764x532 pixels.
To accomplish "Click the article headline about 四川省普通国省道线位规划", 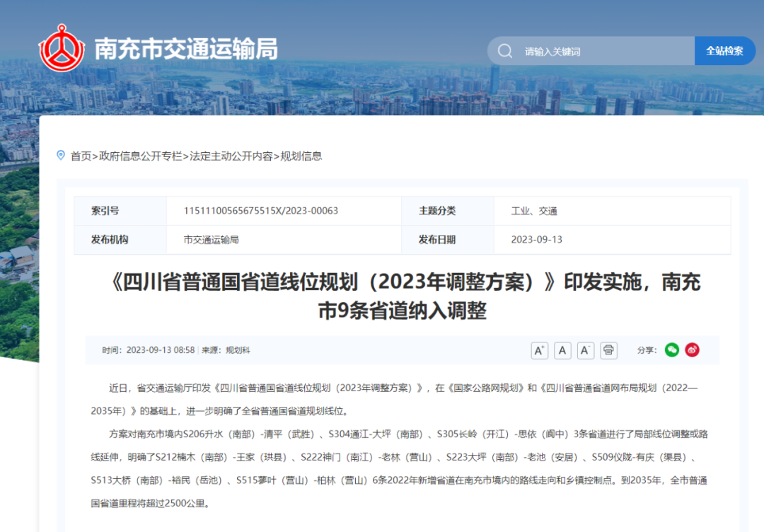I will click(x=403, y=296).
